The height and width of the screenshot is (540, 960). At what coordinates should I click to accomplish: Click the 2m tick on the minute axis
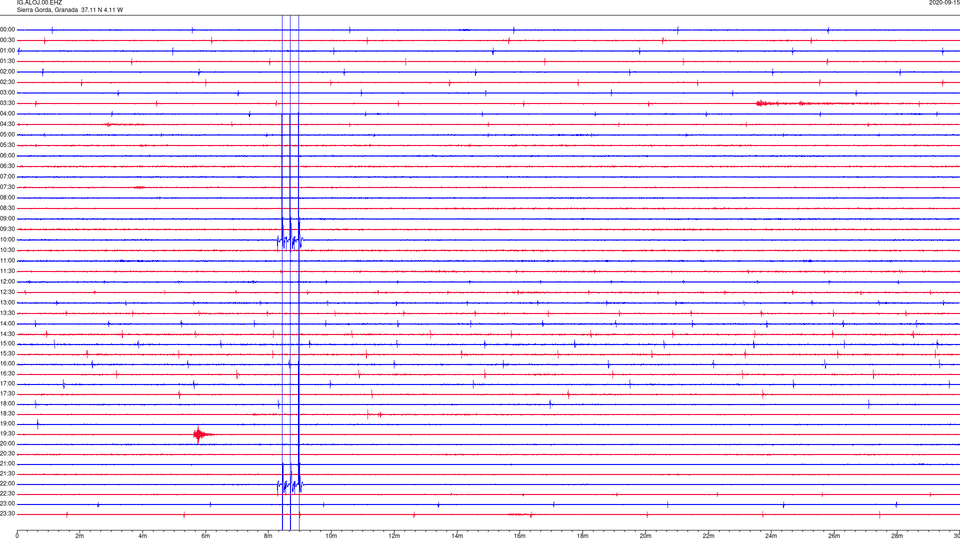click(80, 536)
